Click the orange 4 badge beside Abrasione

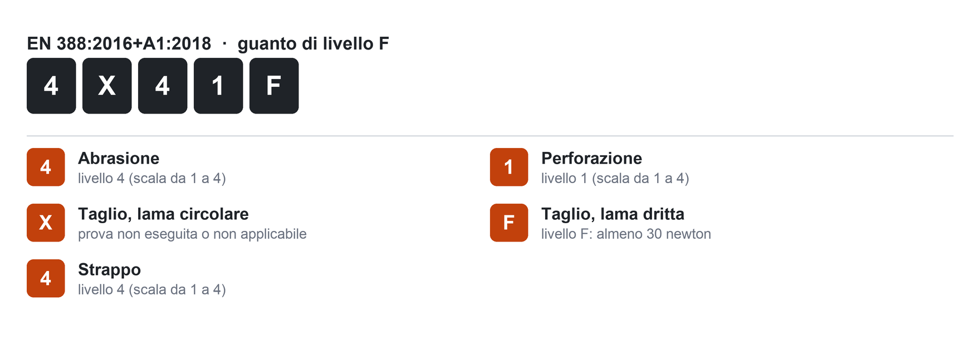coord(46,167)
